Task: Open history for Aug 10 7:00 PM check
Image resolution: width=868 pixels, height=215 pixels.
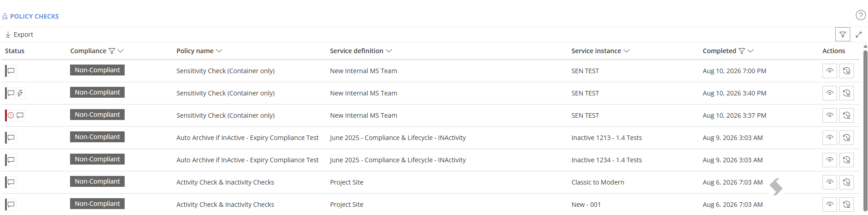Action: click(x=846, y=71)
